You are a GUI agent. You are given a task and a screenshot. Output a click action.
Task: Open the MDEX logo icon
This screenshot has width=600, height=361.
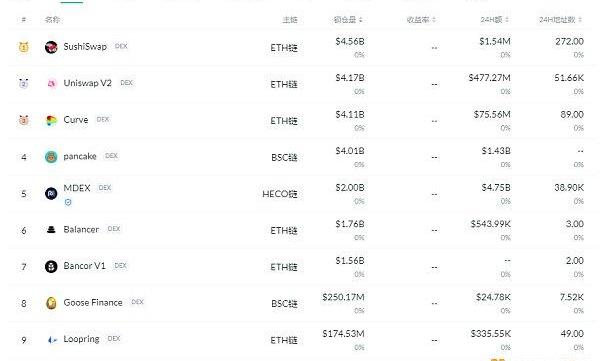coord(51,193)
